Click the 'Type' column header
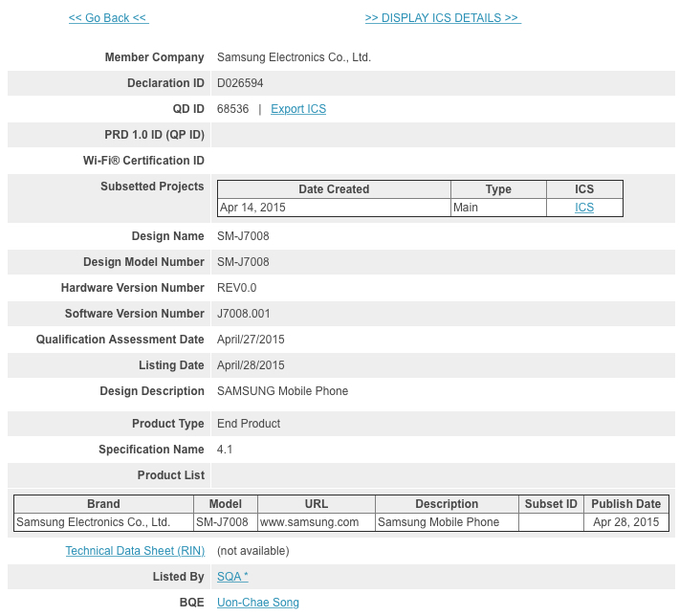Image resolution: width=679 pixels, height=616 pixels. (x=498, y=189)
